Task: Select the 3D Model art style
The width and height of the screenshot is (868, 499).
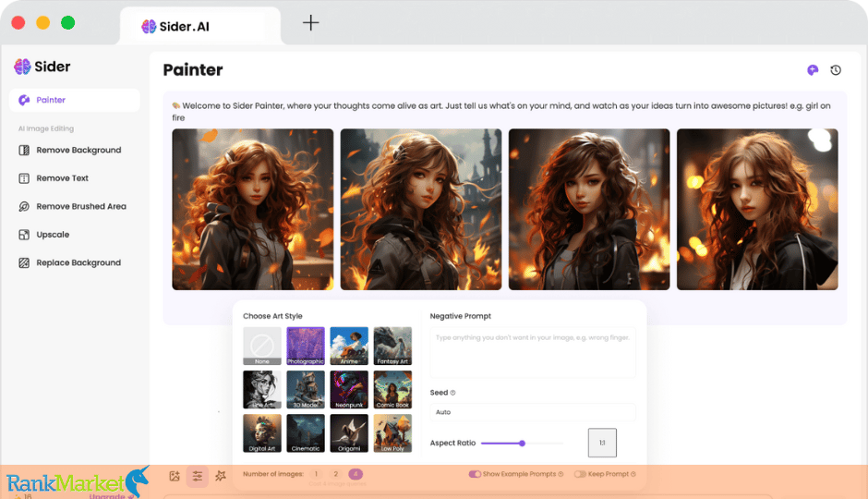Action: coord(306,390)
